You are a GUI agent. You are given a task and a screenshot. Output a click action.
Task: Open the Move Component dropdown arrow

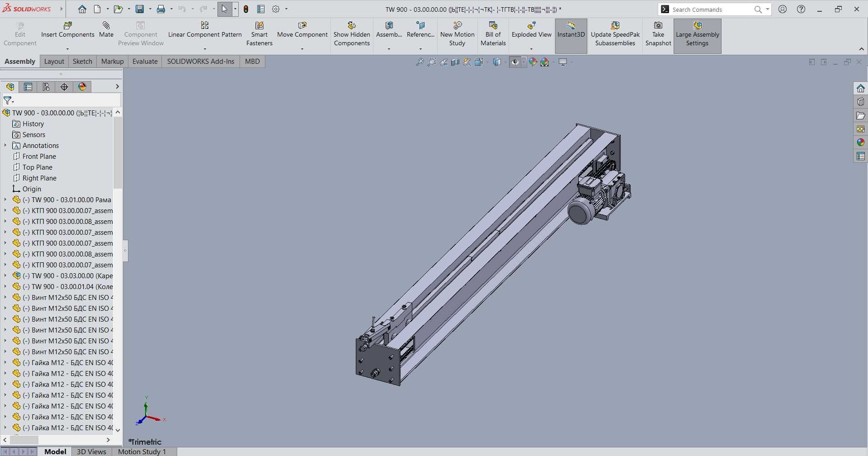point(302,49)
